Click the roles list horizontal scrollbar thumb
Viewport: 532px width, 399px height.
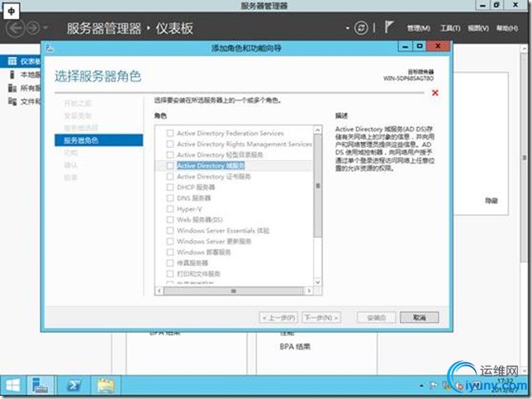(234, 291)
